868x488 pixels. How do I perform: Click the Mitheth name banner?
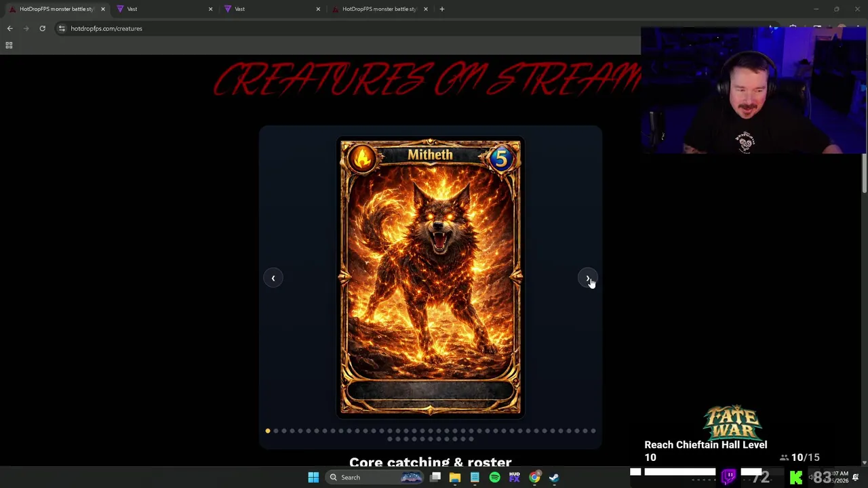click(430, 155)
